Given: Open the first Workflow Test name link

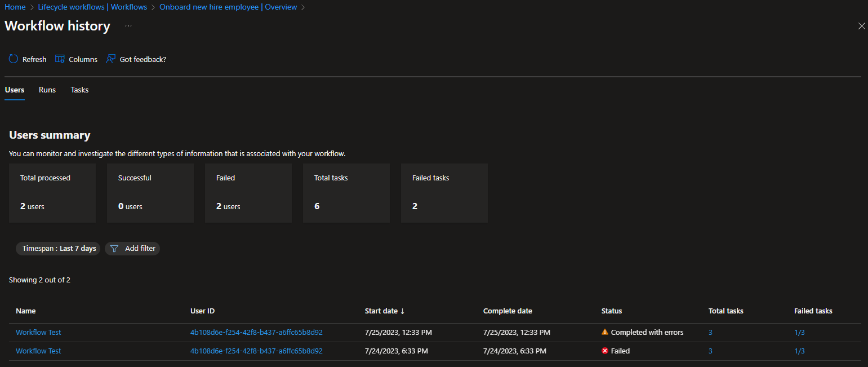Looking at the screenshot, I should tap(38, 332).
